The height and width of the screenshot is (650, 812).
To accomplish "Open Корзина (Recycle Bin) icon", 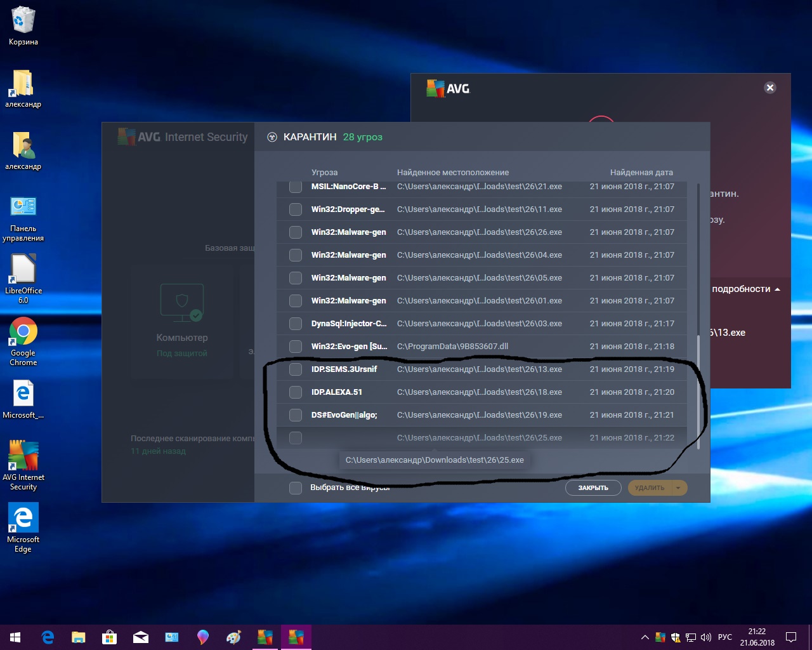I will pyautogui.click(x=23, y=21).
